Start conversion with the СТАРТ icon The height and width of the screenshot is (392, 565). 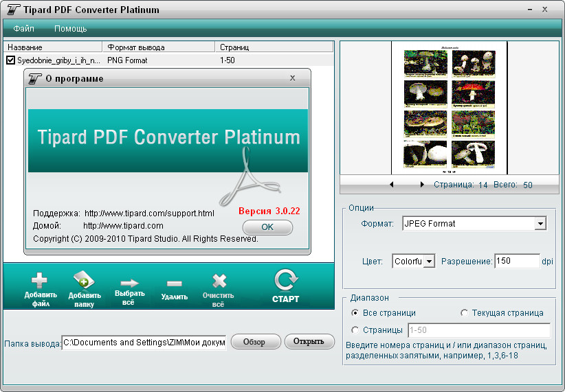(x=286, y=280)
